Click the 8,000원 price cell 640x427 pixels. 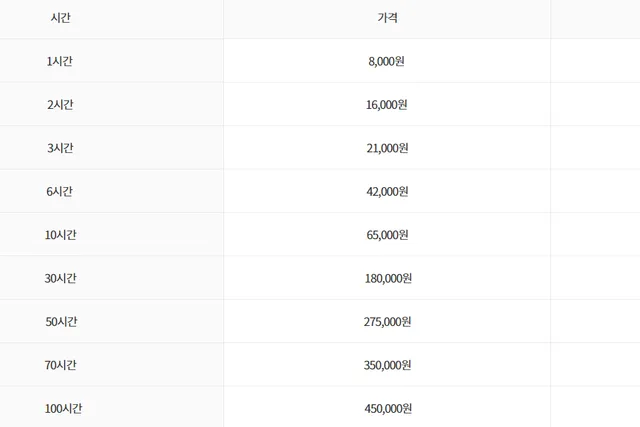tap(387, 61)
